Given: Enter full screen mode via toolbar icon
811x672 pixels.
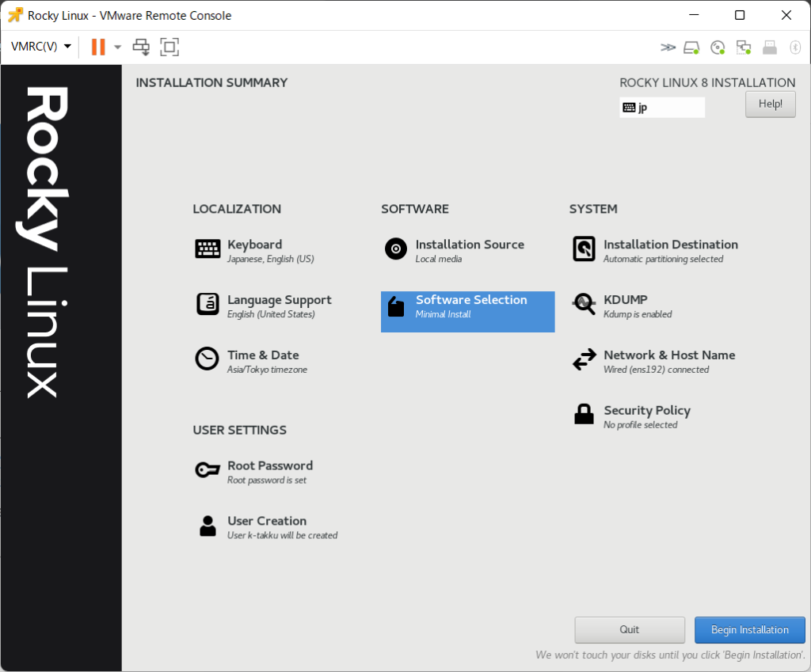Looking at the screenshot, I should click(169, 47).
